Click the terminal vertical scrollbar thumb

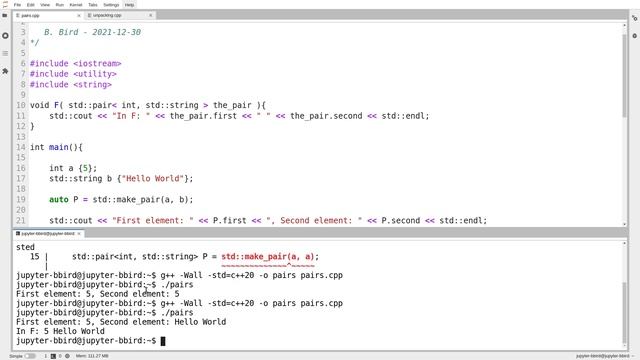pos(624,312)
